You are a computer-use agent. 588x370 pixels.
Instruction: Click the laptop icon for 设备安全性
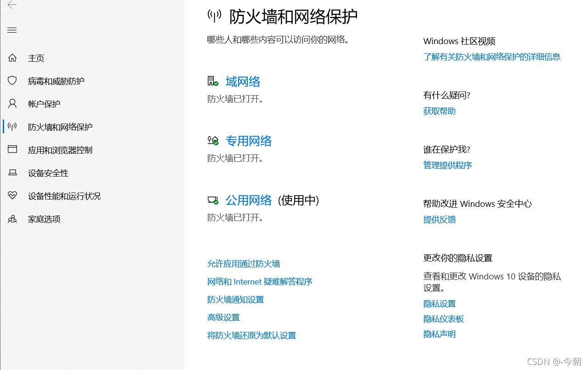pos(12,173)
